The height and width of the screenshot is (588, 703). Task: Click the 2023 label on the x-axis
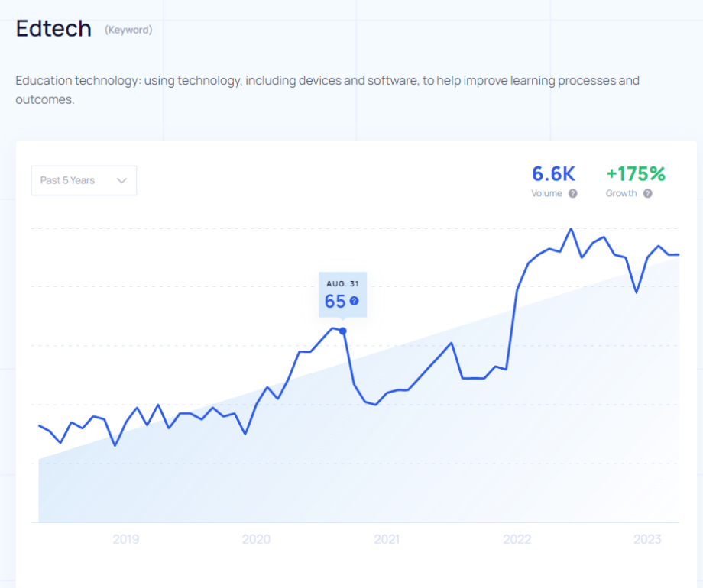tap(647, 539)
